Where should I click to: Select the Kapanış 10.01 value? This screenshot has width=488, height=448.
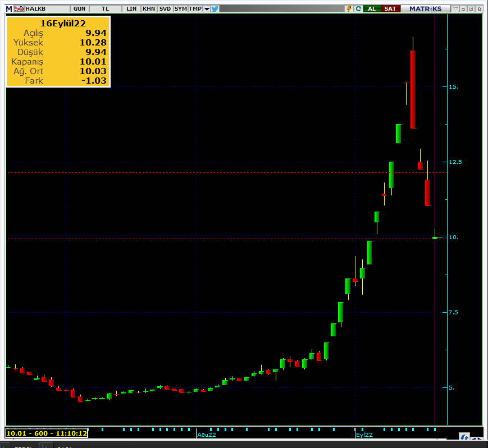point(93,62)
